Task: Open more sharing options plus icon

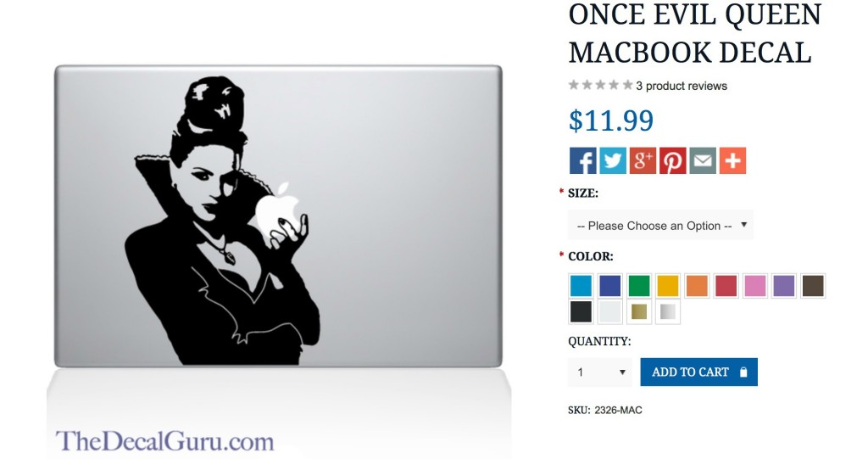Action: [x=732, y=160]
